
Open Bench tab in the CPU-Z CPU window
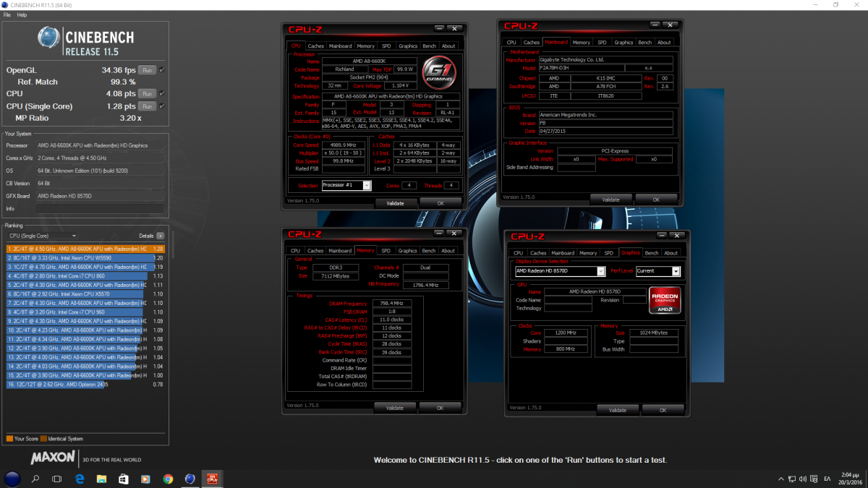[x=429, y=46]
